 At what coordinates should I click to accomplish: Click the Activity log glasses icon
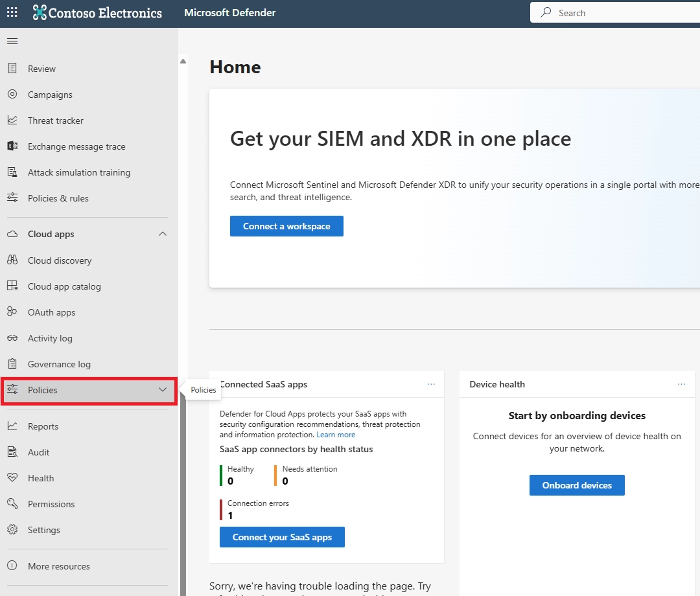(12, 338)
